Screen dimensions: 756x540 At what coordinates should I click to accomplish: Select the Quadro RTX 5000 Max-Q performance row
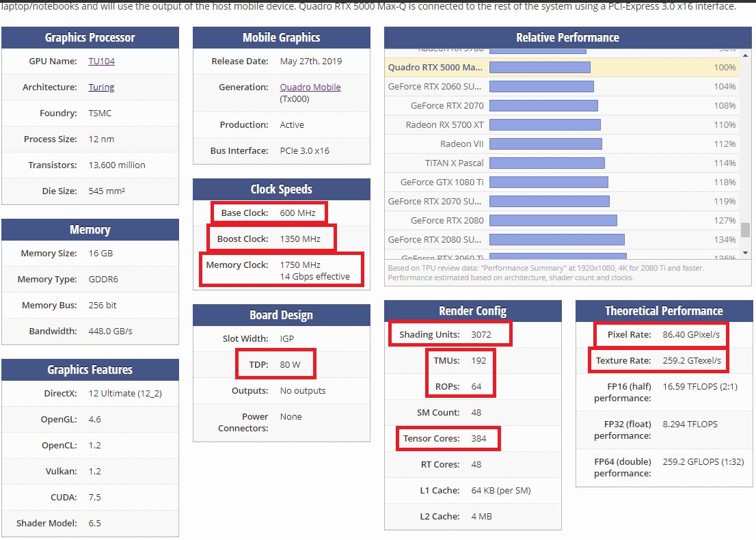coord(562,68)
